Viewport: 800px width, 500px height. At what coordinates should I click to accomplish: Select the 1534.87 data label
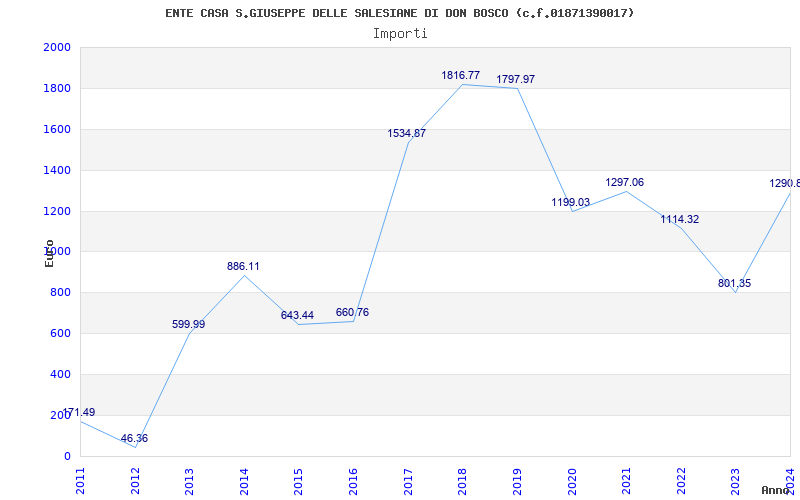tap(407, 133)
